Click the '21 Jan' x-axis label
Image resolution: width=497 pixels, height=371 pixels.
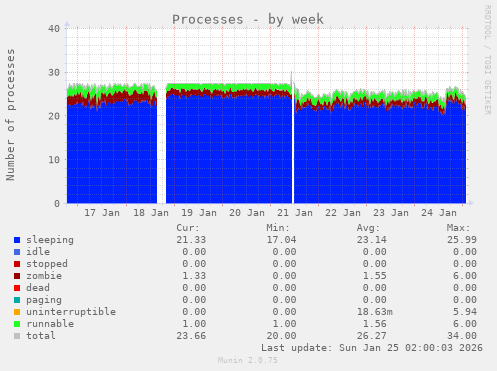coord(295,213)
